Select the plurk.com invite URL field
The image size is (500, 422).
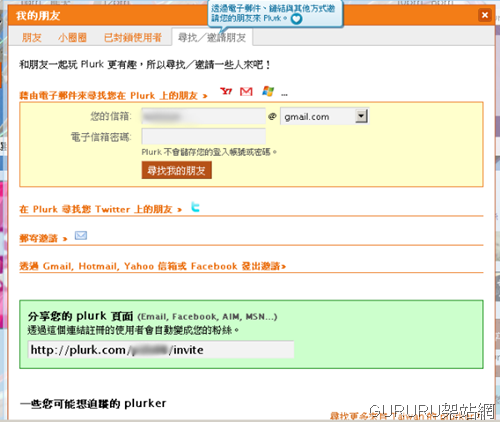pos(161,350)
